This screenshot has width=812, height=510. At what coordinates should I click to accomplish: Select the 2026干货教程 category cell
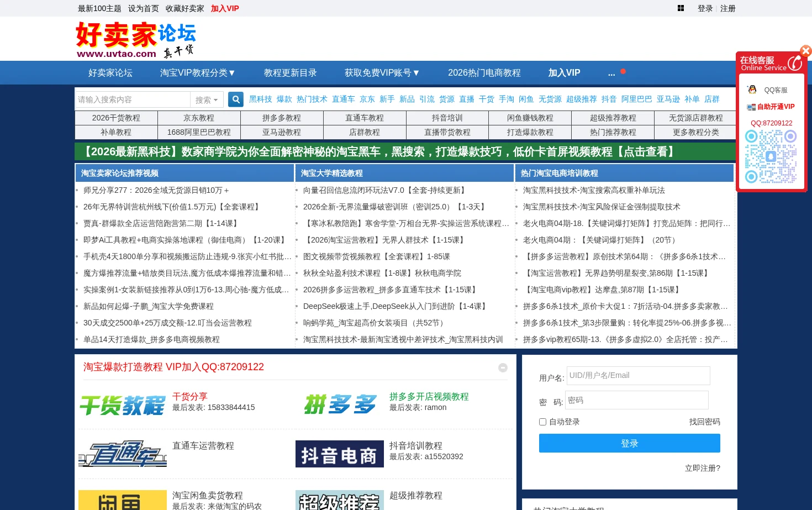[116, 118]
